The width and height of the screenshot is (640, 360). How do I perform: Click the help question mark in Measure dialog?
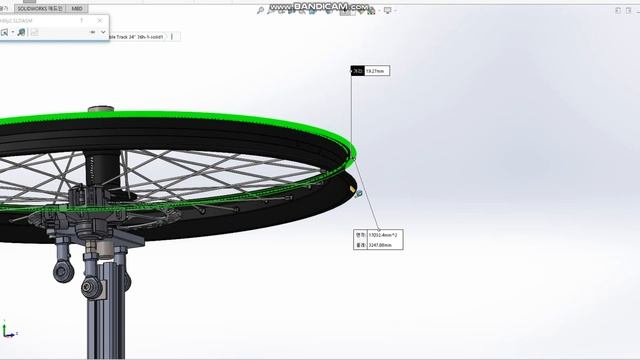(x=82, y=20)
